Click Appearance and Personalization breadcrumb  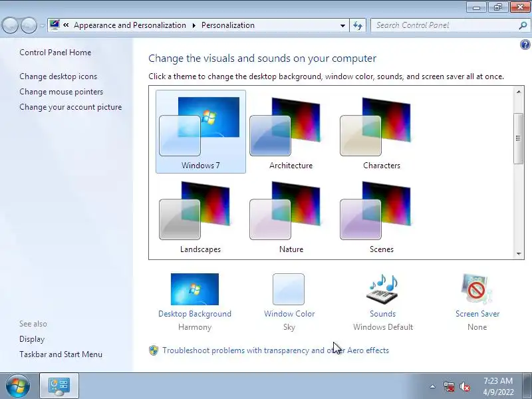[130, 25]
